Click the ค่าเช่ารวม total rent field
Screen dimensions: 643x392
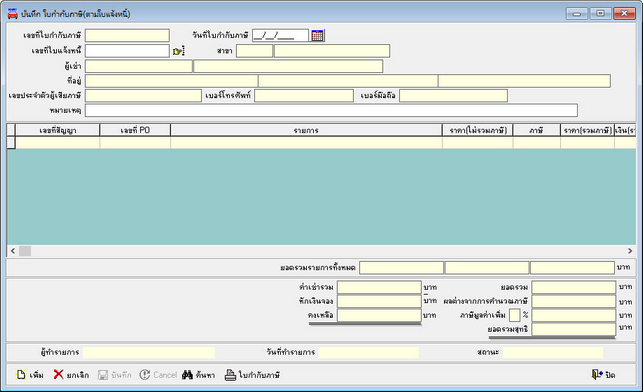point(379,287)
